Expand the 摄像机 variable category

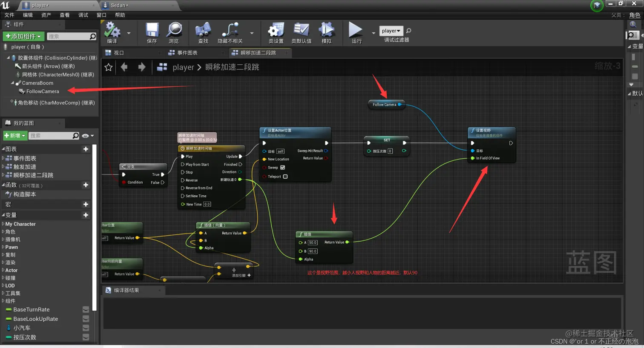coord(3,240)
